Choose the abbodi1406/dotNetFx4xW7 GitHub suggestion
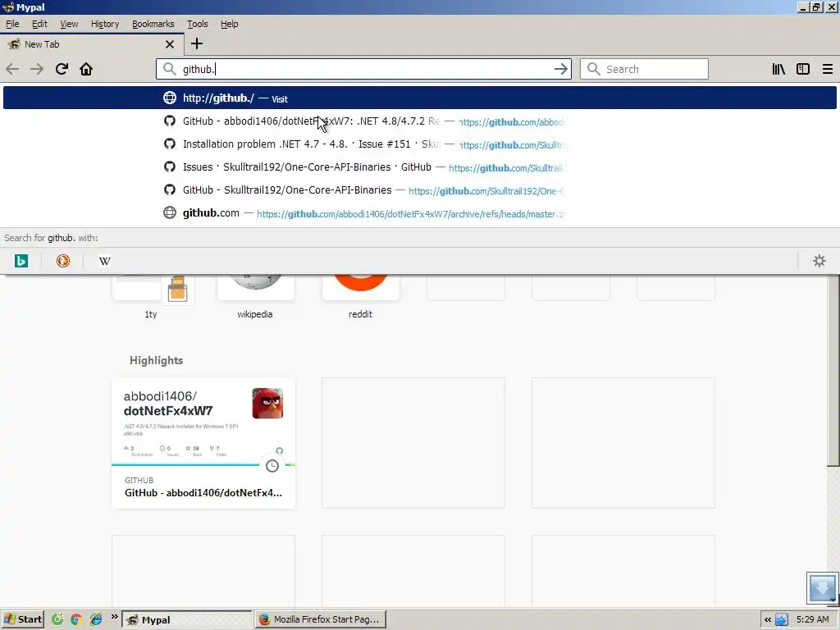 click(x=420, y=121)
